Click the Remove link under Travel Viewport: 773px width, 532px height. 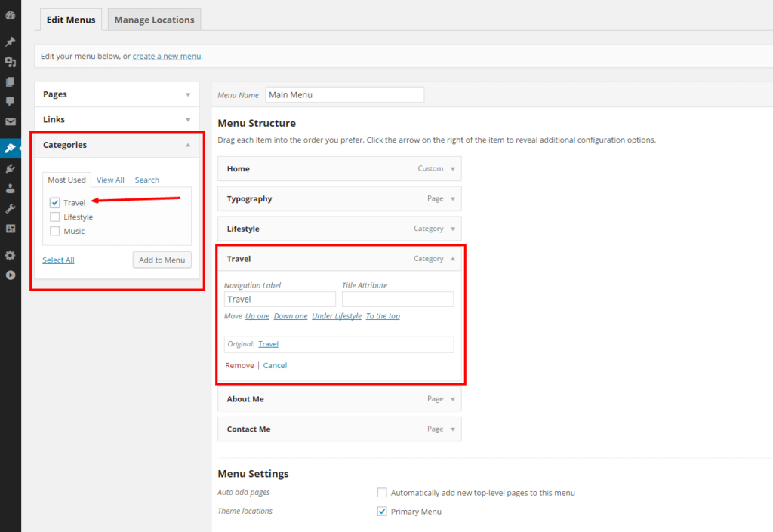tap(239, 365)
